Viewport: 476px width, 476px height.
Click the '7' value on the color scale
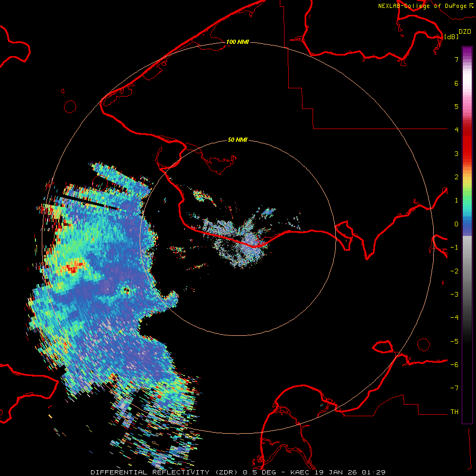[x=456, y=59]
